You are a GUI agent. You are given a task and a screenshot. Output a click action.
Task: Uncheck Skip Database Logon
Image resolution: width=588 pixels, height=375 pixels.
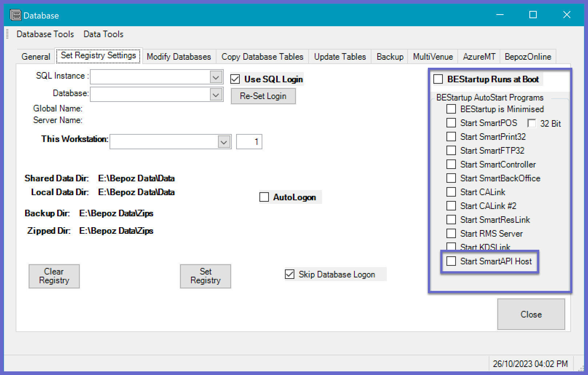pyautogui.click(x=290, y=274)
